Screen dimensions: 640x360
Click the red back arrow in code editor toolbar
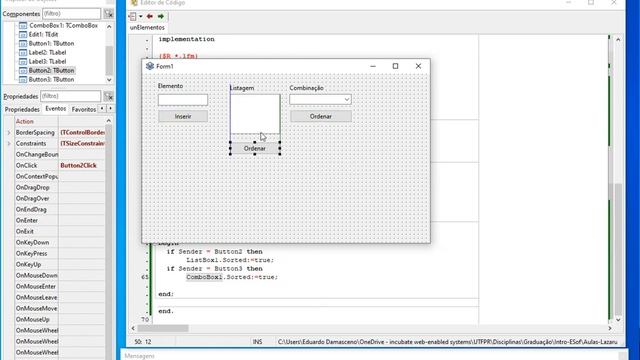tap(150, 16)
